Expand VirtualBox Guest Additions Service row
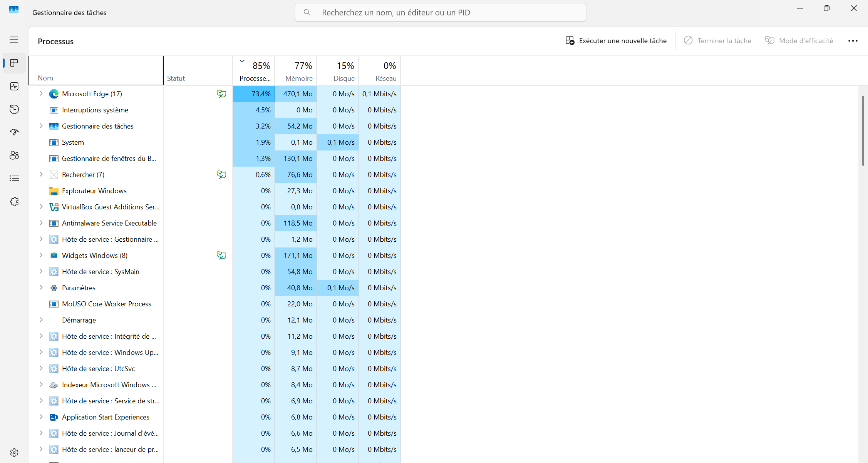 pos(41,207)
